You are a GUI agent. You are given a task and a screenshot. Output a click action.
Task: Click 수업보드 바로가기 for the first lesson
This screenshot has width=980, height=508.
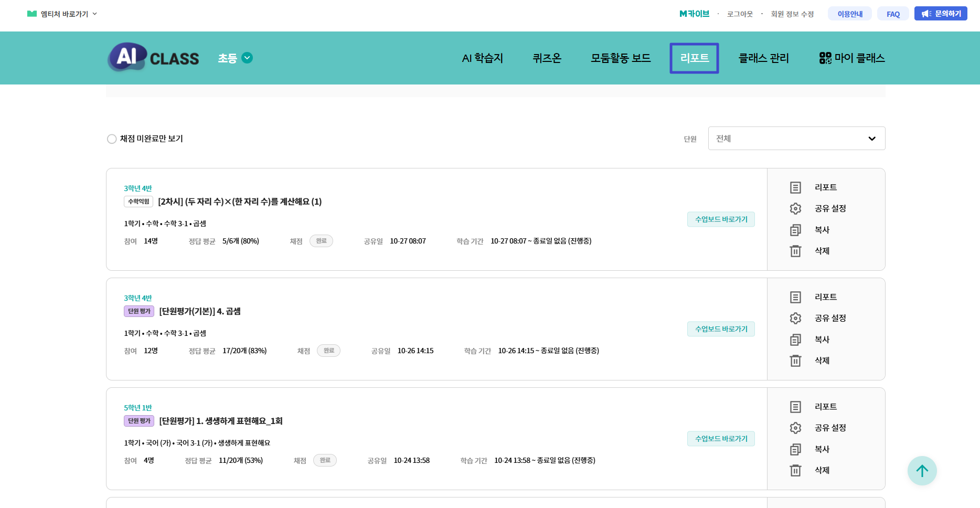(721, 219)
